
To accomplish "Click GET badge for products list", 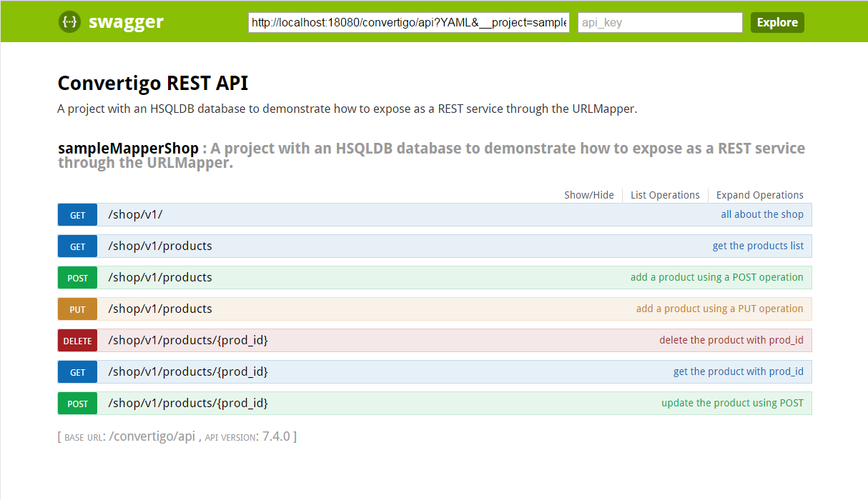I will pos(77,246).
